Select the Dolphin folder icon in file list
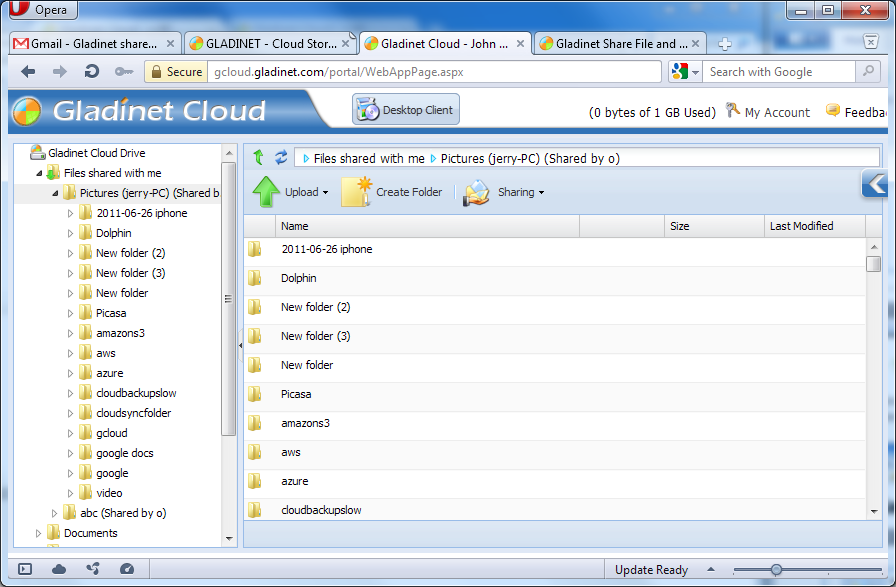 (x=255, y=278)
